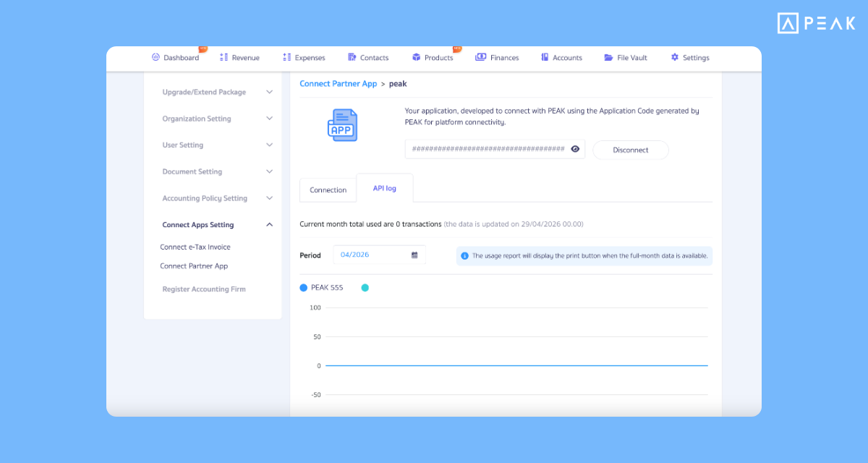Image resolution: width=868 pixels, height=463 pixels.
Task: Open Finances via its wallet icon
Action: [479, 56]
